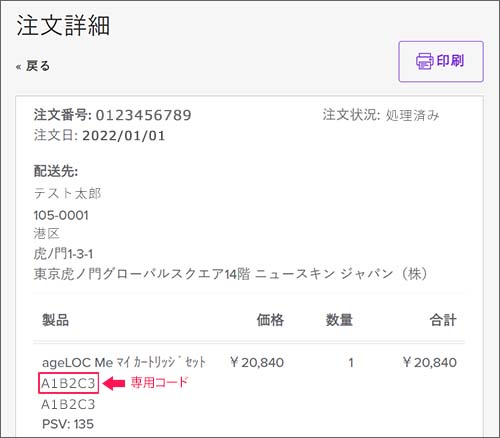Screen dimensions: 500x438
Task: Click the 注文状況 処理済み status text
Action: click(x=381, y=115)
